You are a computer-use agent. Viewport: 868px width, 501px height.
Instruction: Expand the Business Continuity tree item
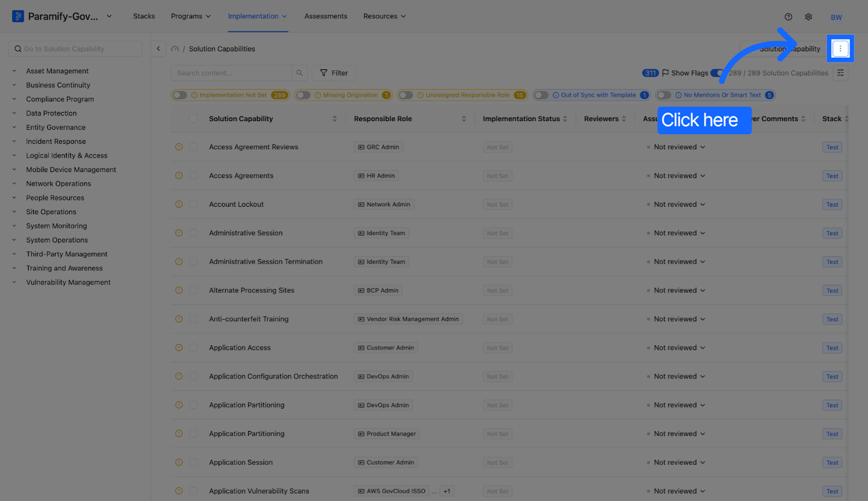coord(14,85)
